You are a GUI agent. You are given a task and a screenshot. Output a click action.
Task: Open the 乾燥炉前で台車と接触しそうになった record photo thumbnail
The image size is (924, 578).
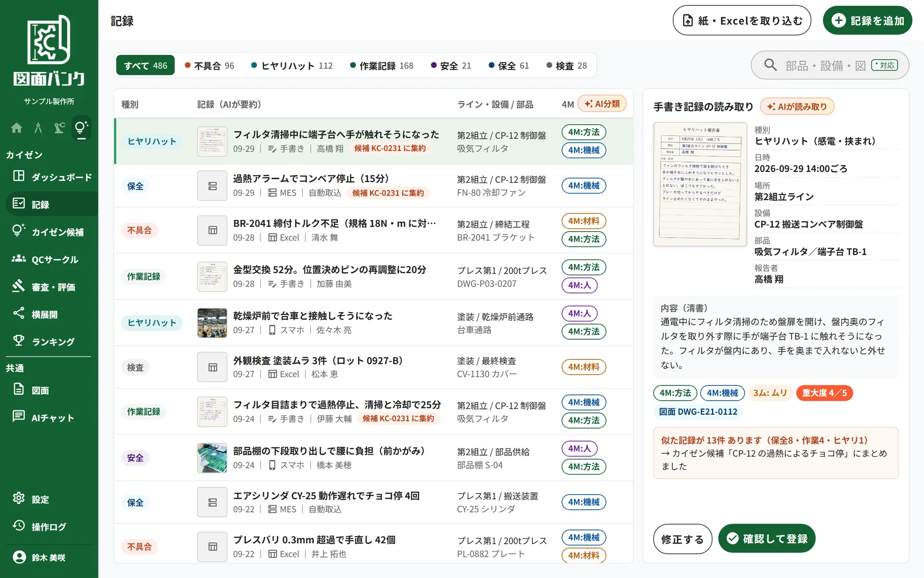[212, 323]
